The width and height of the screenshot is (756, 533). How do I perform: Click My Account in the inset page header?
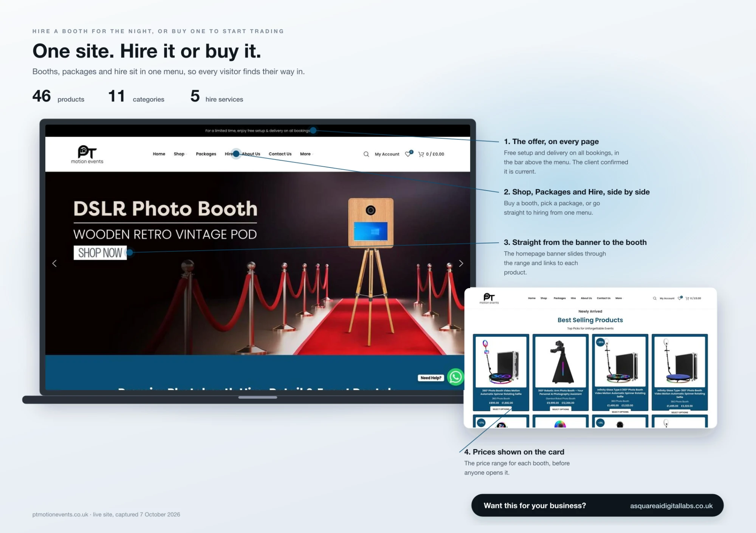tap(667, 298)
